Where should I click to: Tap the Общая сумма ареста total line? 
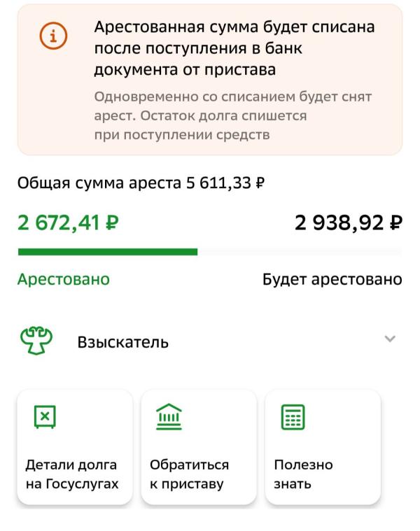tap(140, 184)
